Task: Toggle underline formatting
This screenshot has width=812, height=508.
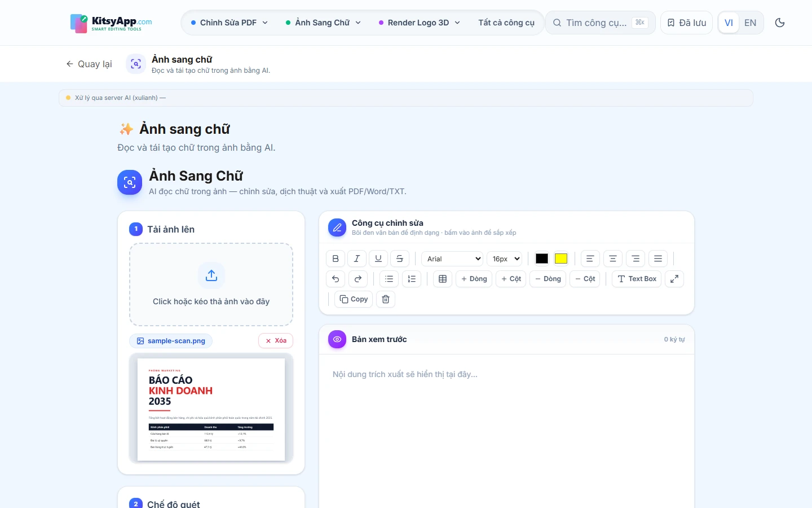Action: (378, 259)
